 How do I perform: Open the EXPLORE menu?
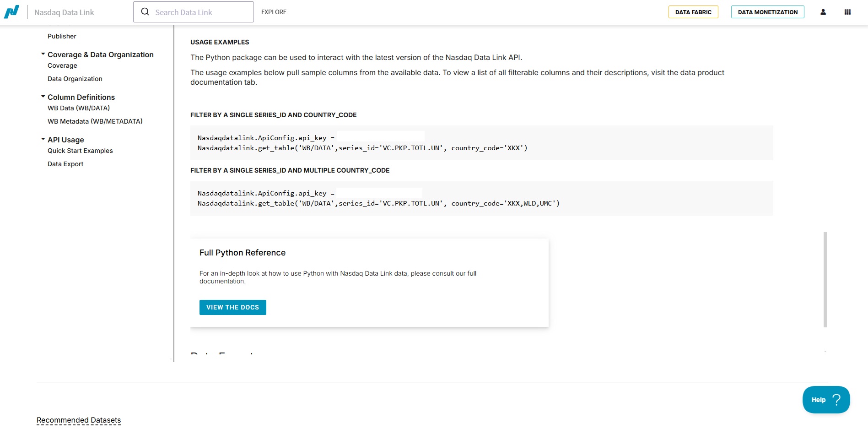pyautogui.click(x=274, y=12)
